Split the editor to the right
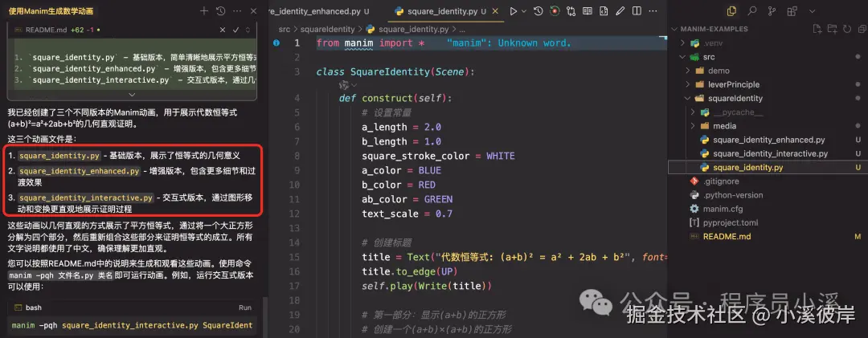 (x=637, y=10)
